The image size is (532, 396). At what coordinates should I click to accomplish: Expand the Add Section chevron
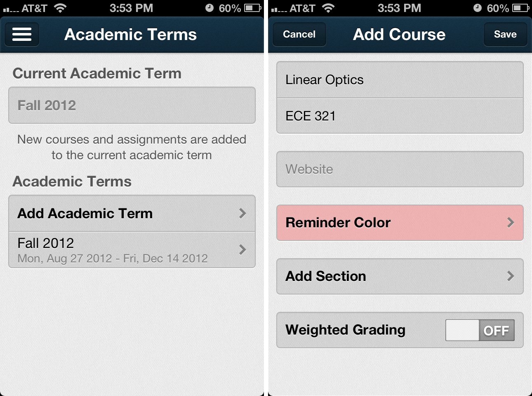[x=511, y=276]
